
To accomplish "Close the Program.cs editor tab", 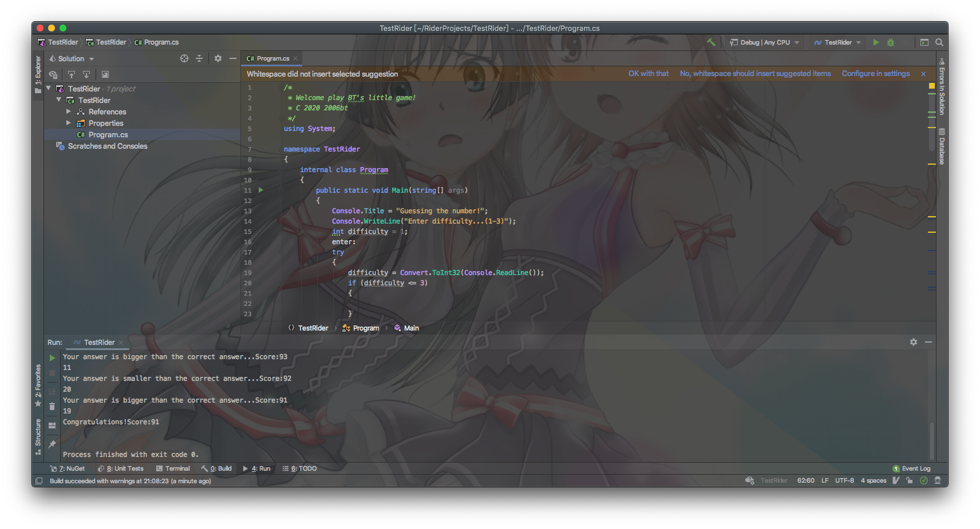I will pos(295,58).
